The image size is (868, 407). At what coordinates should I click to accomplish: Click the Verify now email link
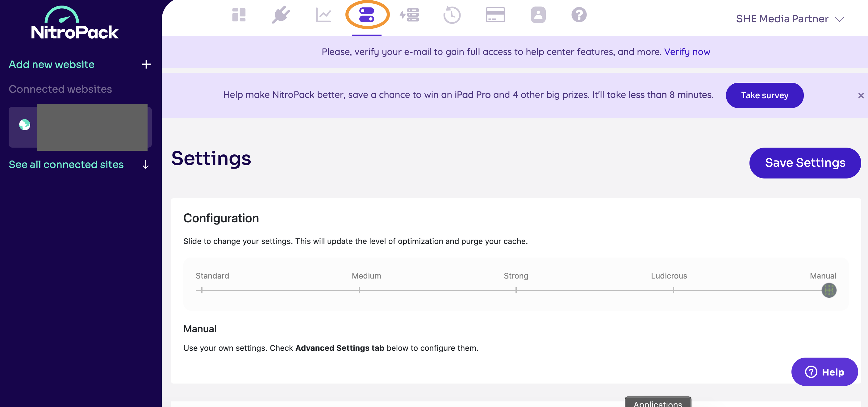coord(686,52)
